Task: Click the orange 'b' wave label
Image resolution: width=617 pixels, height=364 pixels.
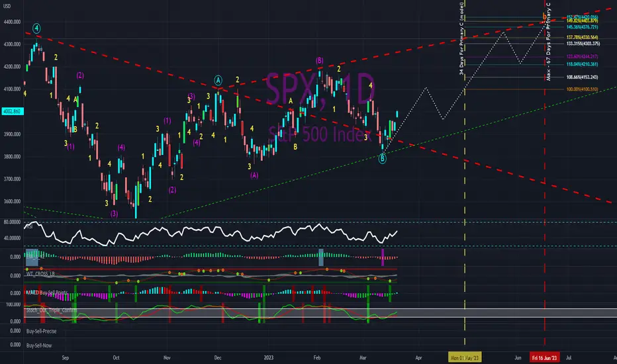Action: tap(545, 16)
